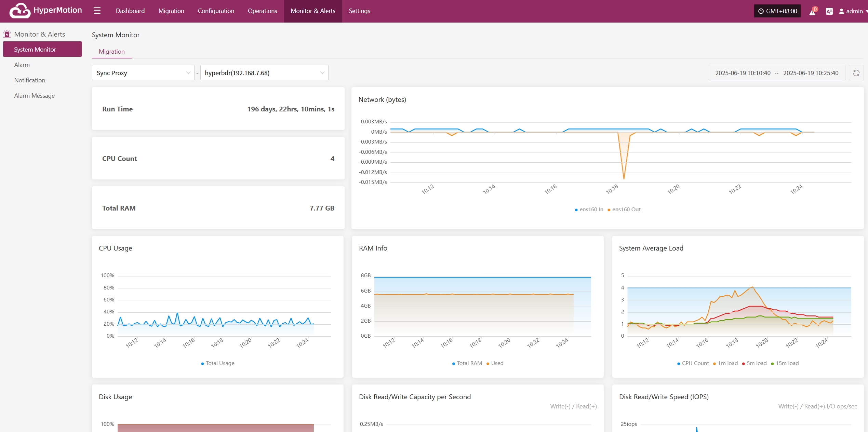Click the Total RAM value 7.77 GB
This screenshot has width=868, height=432.
coord(322,208)
